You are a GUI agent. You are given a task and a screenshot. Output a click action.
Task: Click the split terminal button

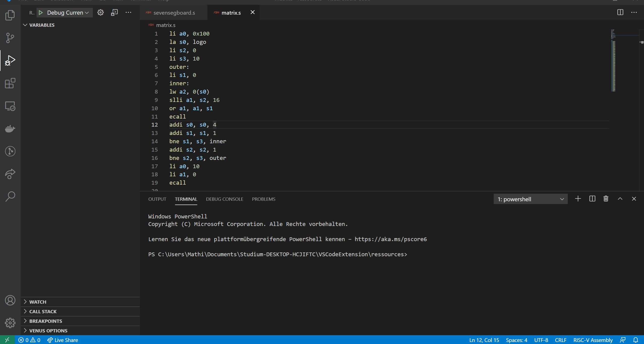point(592,199)
